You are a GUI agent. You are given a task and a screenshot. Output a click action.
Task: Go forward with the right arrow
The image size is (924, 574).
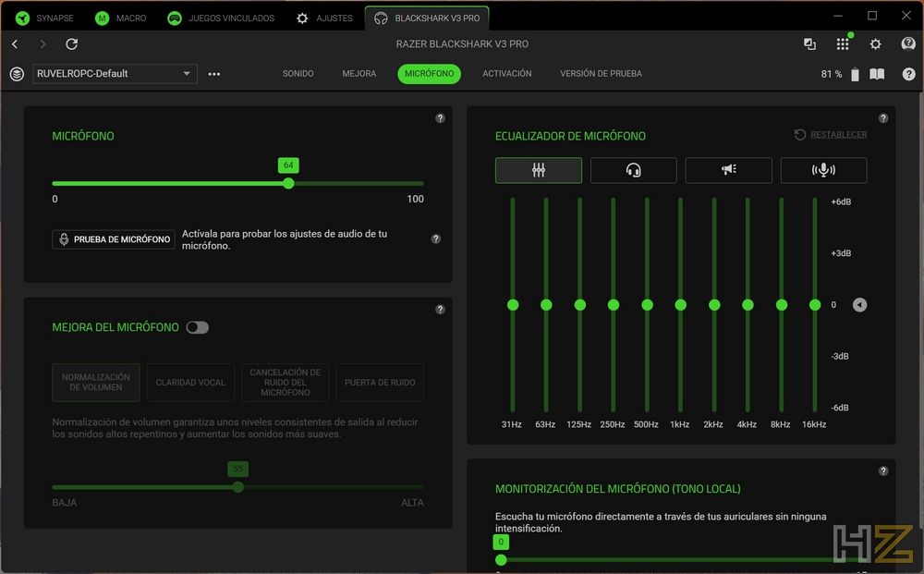pyautogui.click(x=43, y=44)
